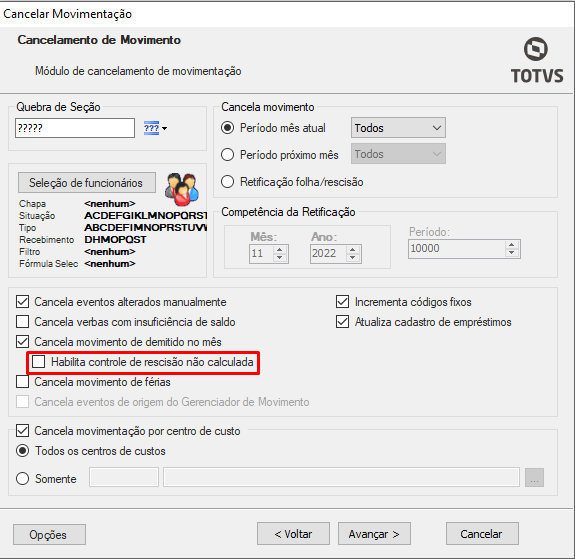Decrease the Período spinner value
575x559 pixels.
(512, 253)
